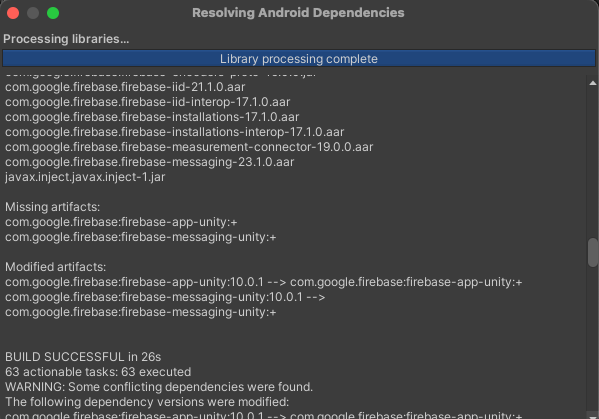
Task: Click the vertical scrollbar thumb
Action: pos(593,252)
